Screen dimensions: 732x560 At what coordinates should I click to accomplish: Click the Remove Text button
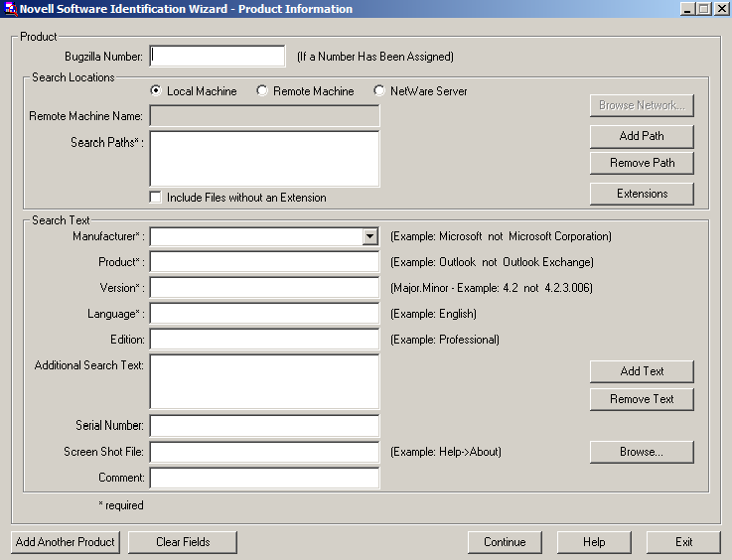(642, 399)
